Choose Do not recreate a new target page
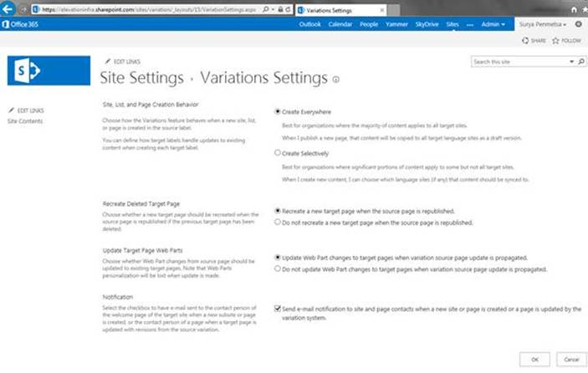This screenshot has width=588, height=373. point(278,222)
